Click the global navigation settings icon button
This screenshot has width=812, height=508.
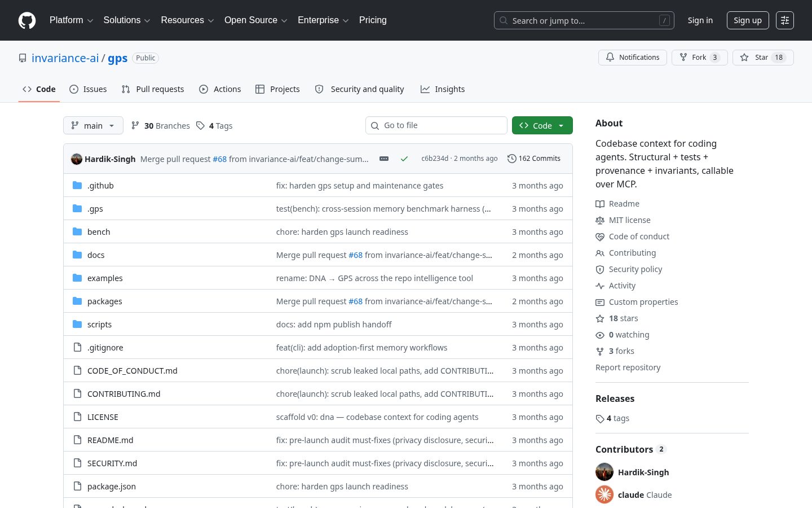785,20
